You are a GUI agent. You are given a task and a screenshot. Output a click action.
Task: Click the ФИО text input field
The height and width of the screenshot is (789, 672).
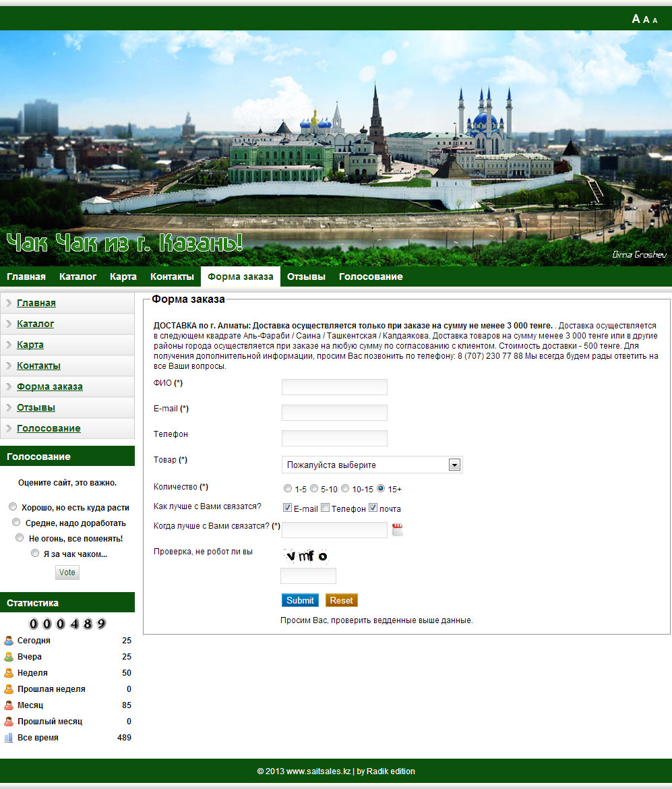334,386
